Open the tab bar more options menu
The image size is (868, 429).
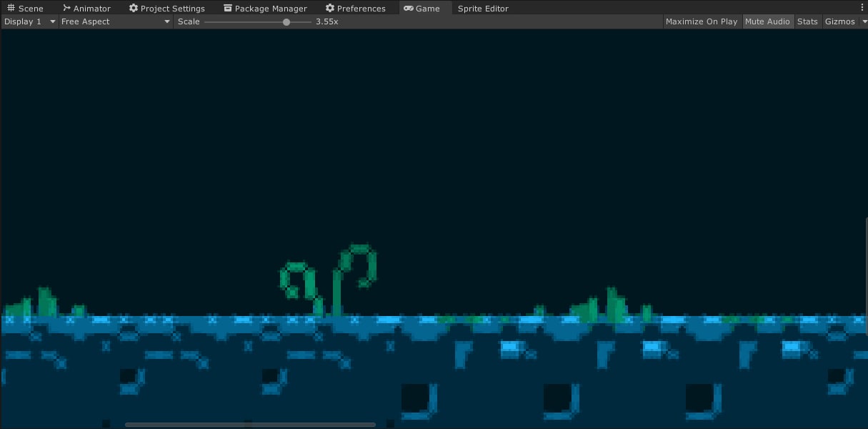[861, 9]
